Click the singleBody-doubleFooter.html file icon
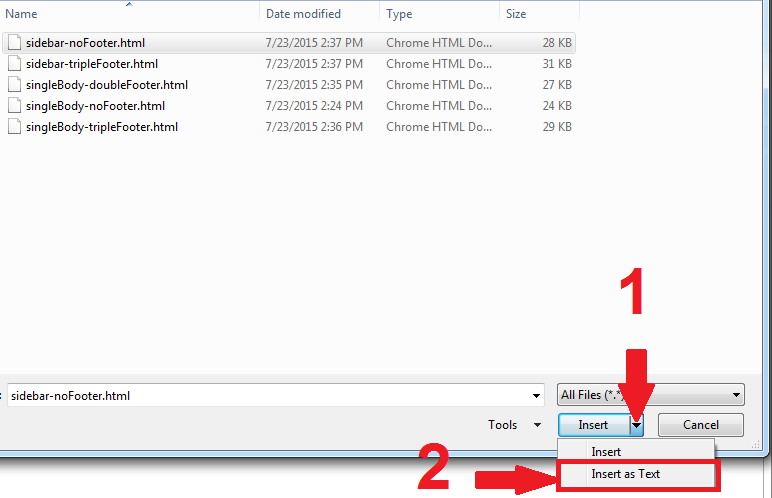This screenshot has height=498, width=772. click(15, 85)
